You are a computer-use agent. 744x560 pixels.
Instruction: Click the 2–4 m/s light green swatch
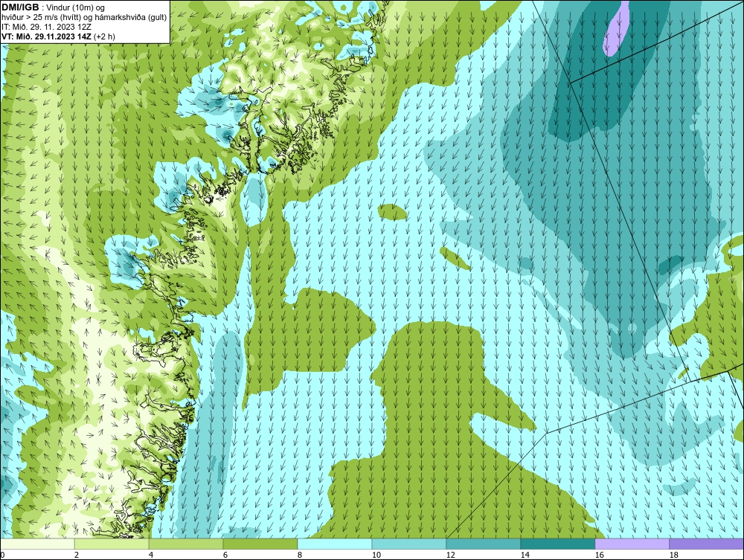(x=112, y=544)
